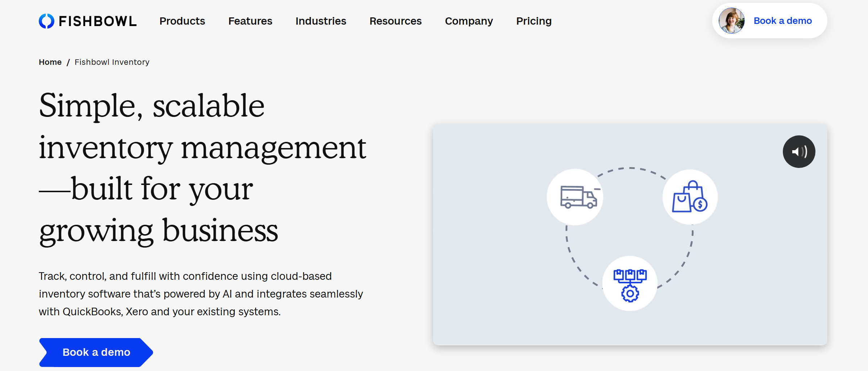Open the Company menu
The width and height of the screenshot is (868, 371).
pyautogui.click(x=469, y=21)
